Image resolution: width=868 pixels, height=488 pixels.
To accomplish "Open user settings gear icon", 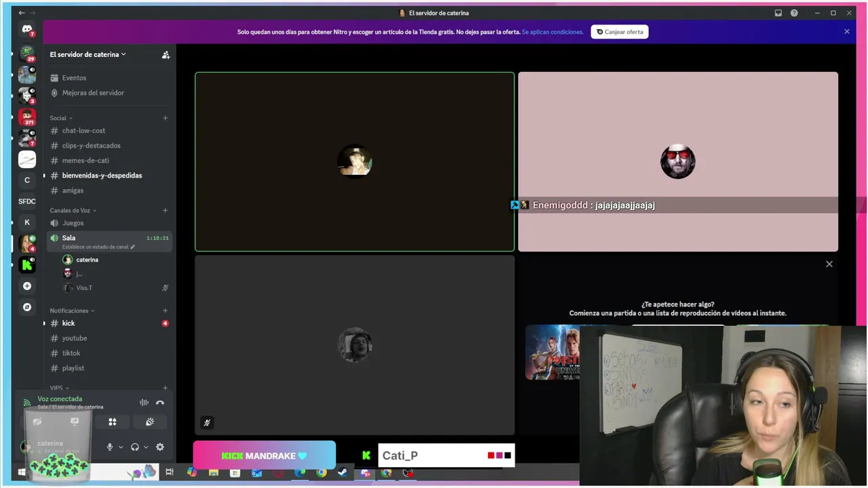I will pyautogui.click(x=160, y=447).
